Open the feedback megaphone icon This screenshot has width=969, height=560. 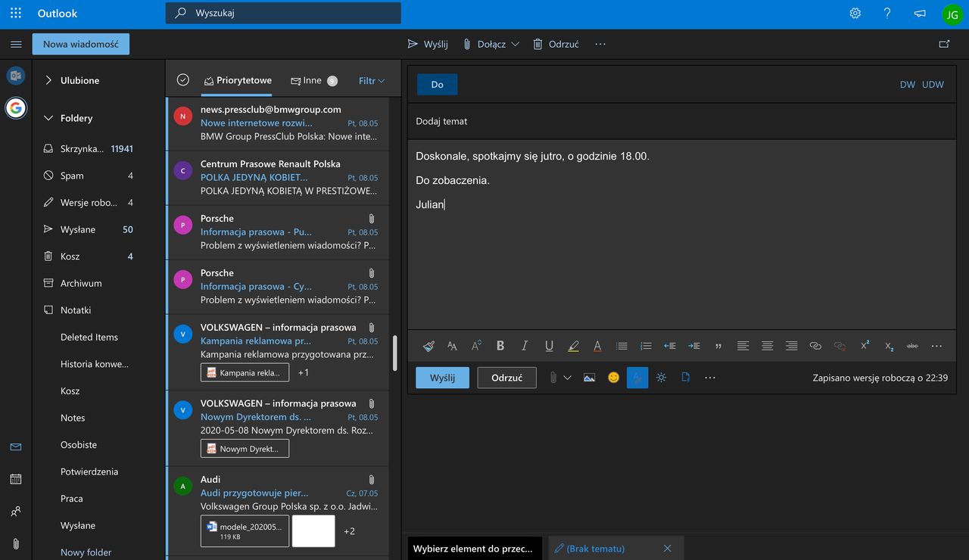click(x=920, y=13)
